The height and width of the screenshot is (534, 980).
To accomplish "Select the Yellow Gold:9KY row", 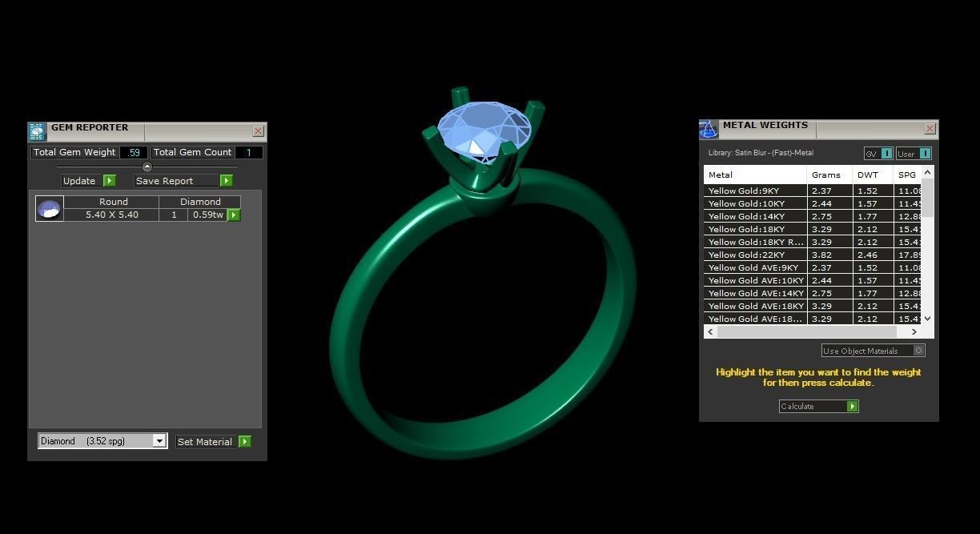I will coord(813,191).
